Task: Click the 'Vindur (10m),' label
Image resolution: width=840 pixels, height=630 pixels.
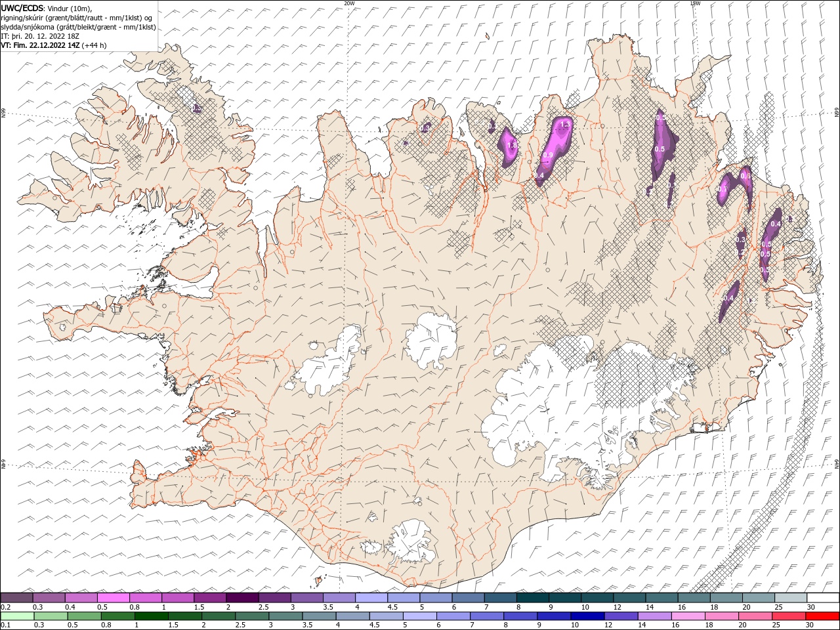Action: [x=70, y=8]
